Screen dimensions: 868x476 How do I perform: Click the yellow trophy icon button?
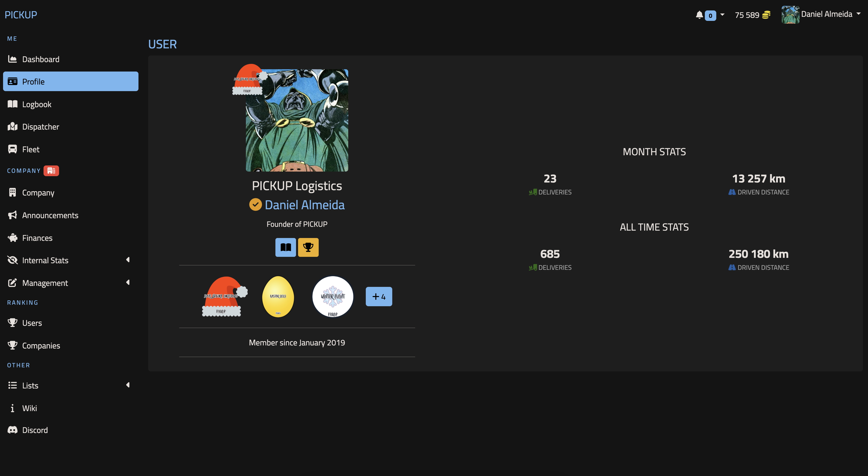pos(308,247)
